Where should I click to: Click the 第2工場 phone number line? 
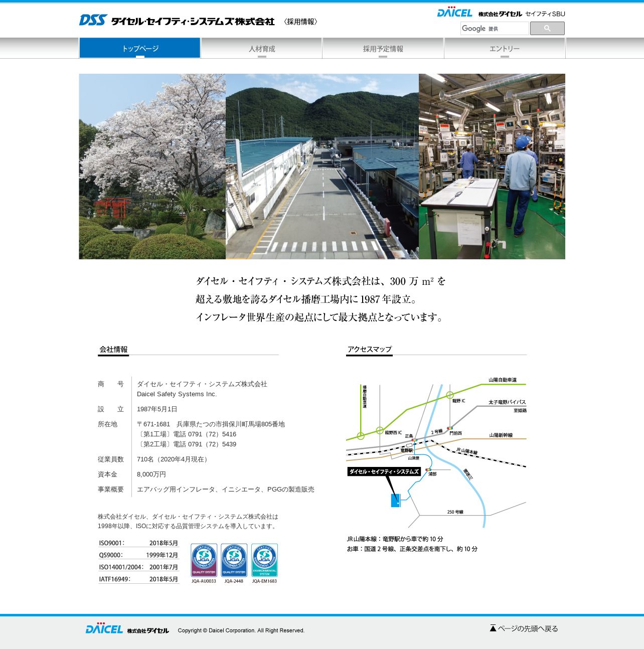pos(187,444)
